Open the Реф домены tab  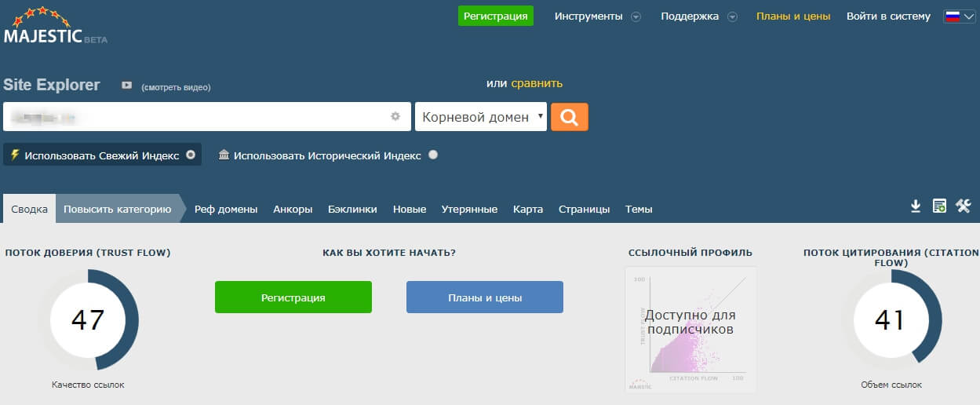[x=226, y=209]
